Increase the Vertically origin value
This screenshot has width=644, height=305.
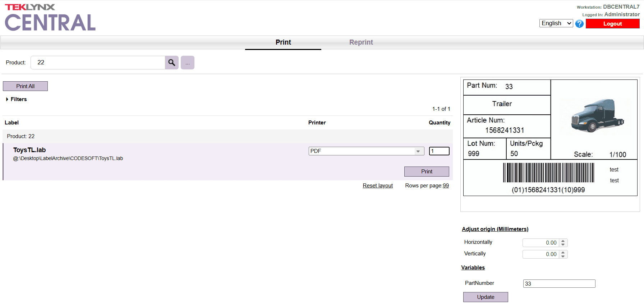(563, 252)
